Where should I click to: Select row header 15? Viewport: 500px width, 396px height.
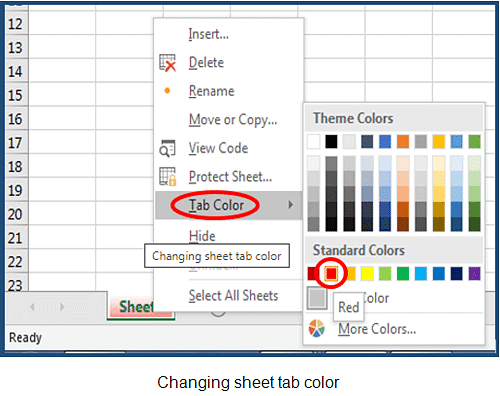[17, 95]
